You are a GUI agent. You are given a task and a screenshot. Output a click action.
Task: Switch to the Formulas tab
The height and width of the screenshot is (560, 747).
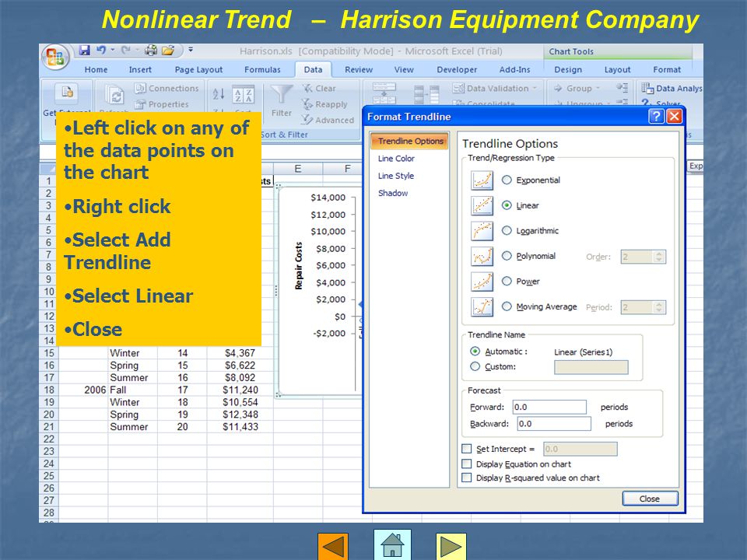pyautogui.click(x=262, y=69)
